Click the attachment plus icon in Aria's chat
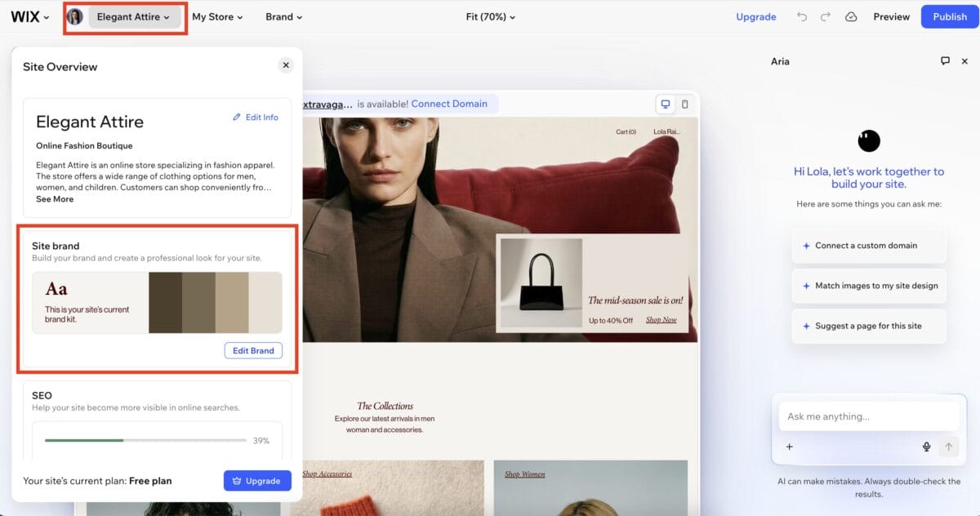Viewport: 980px width, 516px height. point(789,447)
